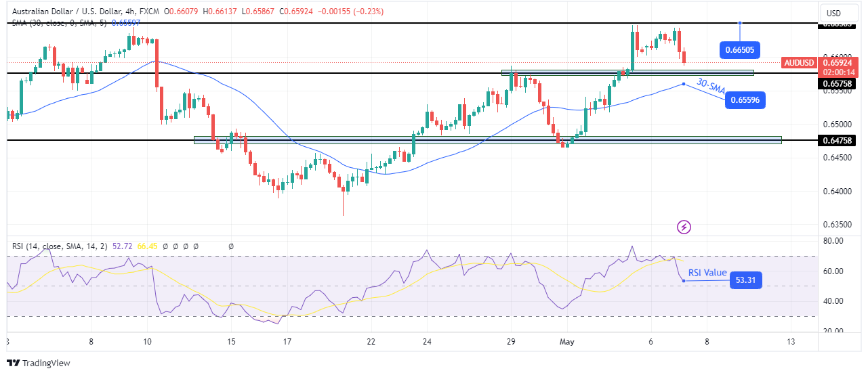The image size is (868, 375).
Task: Click the 0.64000 price axis tick
Action: pos(838,192)
